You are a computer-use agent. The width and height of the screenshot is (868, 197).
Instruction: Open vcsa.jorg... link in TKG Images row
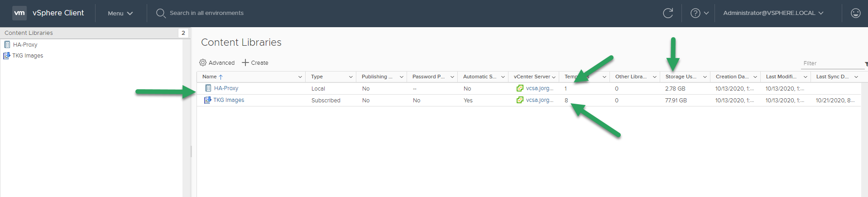(540, 100)
